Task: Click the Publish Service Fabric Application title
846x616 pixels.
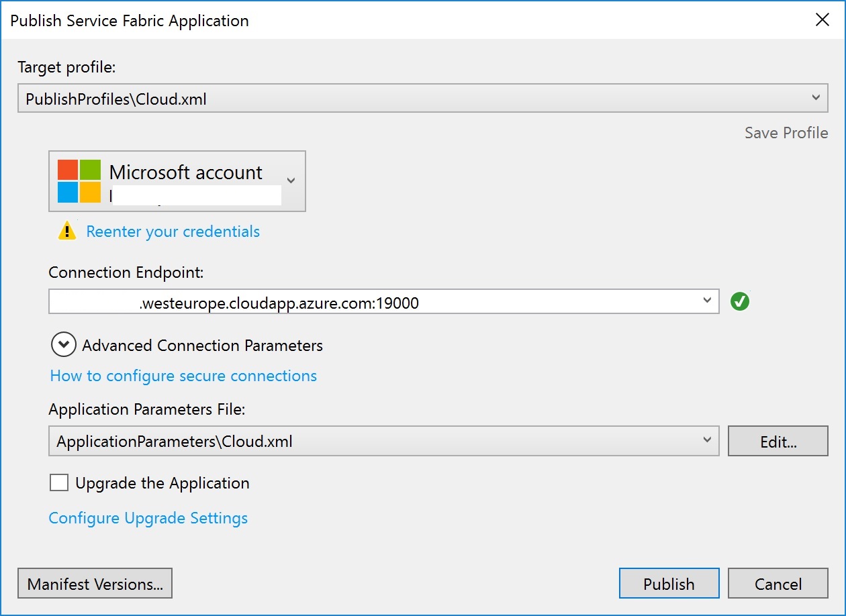Action: (130, 21)
